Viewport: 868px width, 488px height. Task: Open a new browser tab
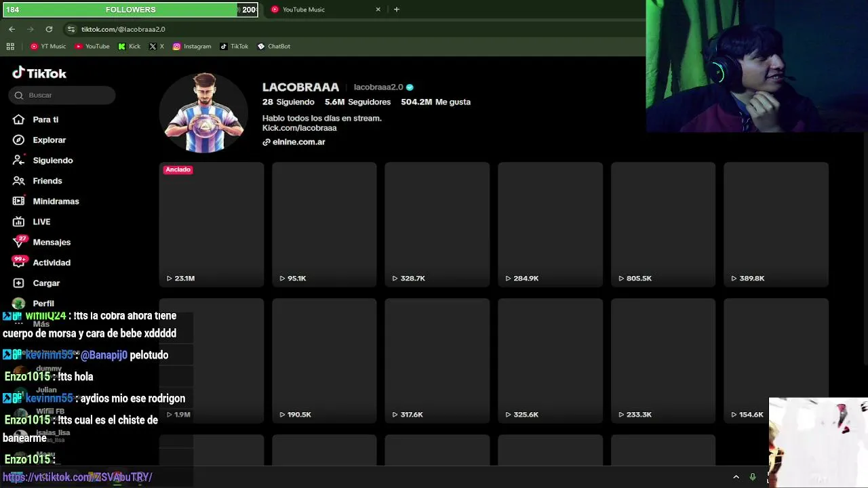397,9
